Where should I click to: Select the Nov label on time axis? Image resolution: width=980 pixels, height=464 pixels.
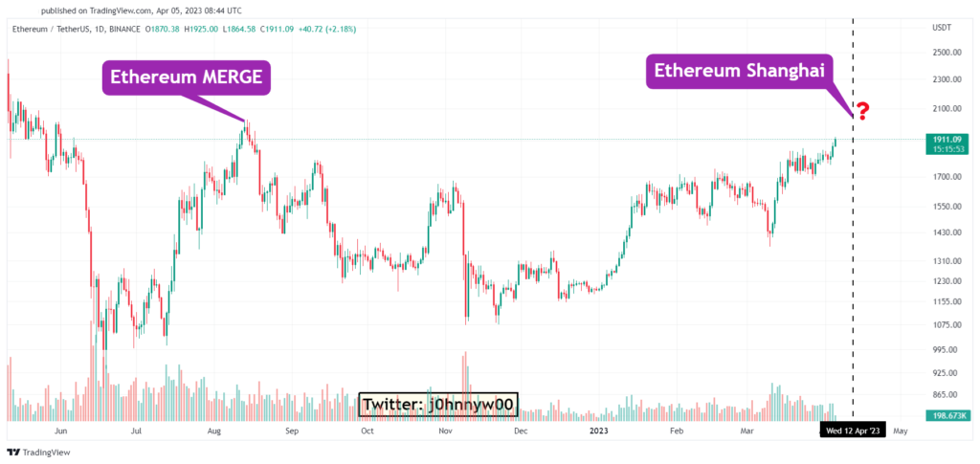[444, 431]
